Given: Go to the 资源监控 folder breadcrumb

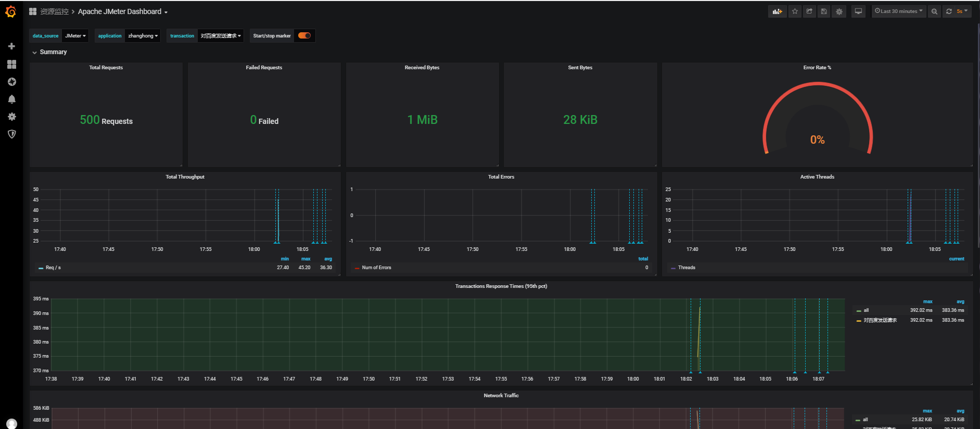Looking at the screenshot, I should click(54, 11).
